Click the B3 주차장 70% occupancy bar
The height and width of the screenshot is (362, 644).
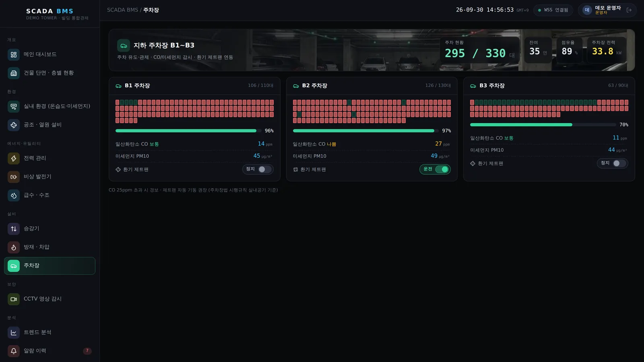[x=543, y=125]
